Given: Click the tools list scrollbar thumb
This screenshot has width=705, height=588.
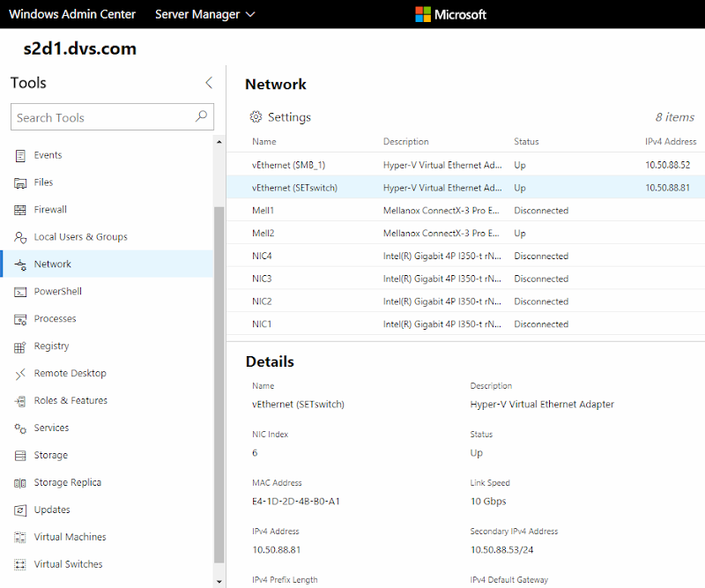Looking at the screenshot, I should tap(219, 384).
